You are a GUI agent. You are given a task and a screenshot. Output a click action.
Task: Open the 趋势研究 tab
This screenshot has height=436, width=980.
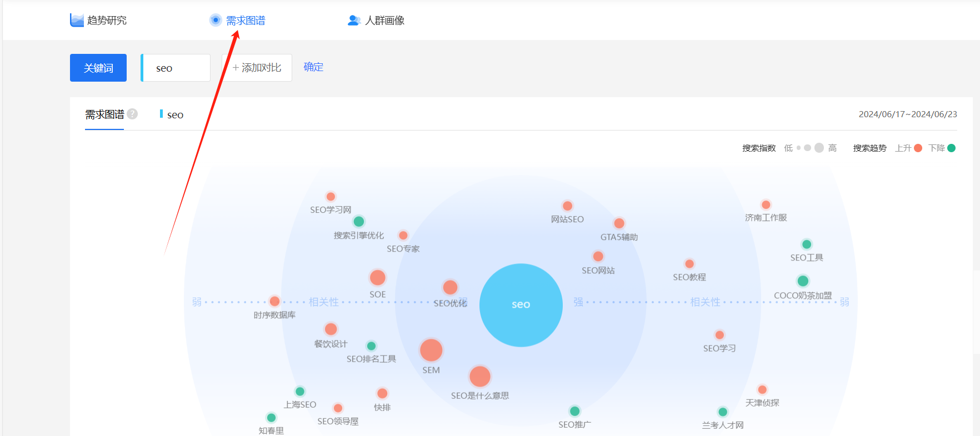tap(107, 21)
